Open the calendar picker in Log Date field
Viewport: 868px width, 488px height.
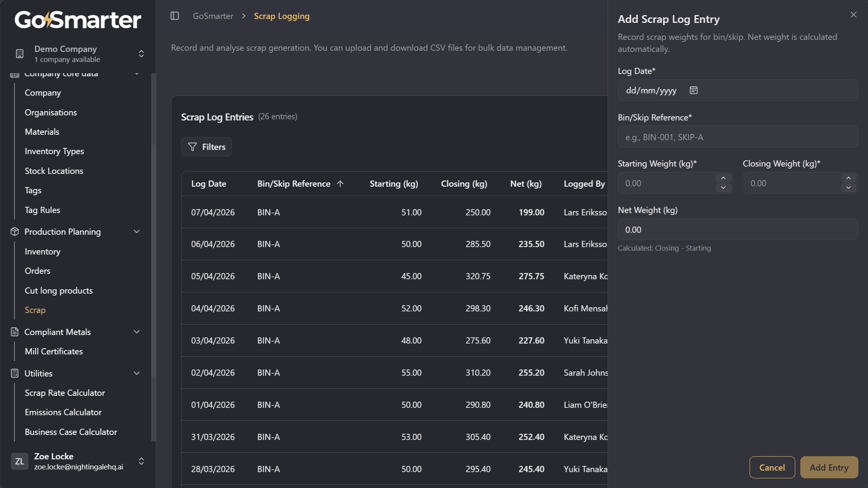point(693,90)
